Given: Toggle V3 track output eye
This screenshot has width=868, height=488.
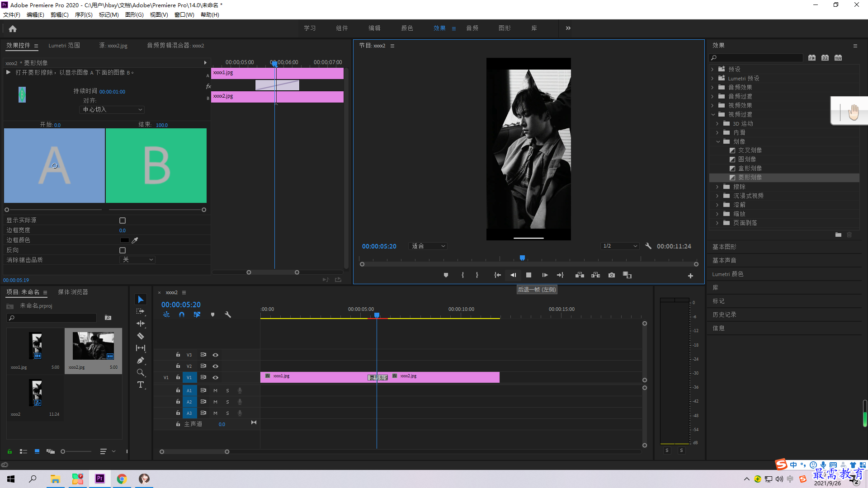Looking at the screenshot, I should coord(216,355).
